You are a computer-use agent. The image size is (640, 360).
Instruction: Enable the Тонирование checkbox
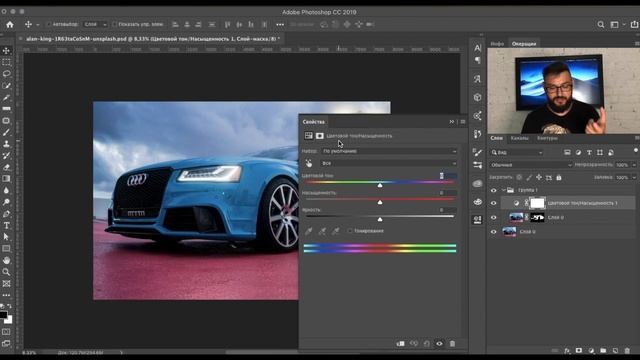(350, 231)
